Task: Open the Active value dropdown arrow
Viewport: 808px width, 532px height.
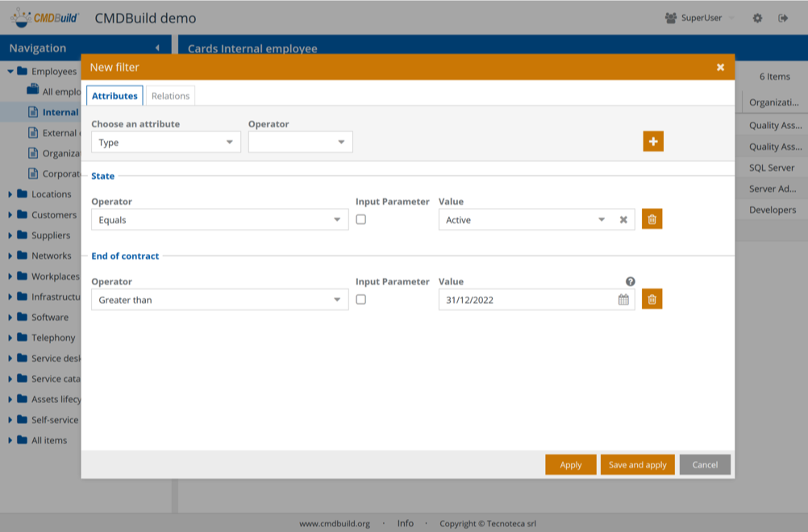Action: click(x=602, y=220)
